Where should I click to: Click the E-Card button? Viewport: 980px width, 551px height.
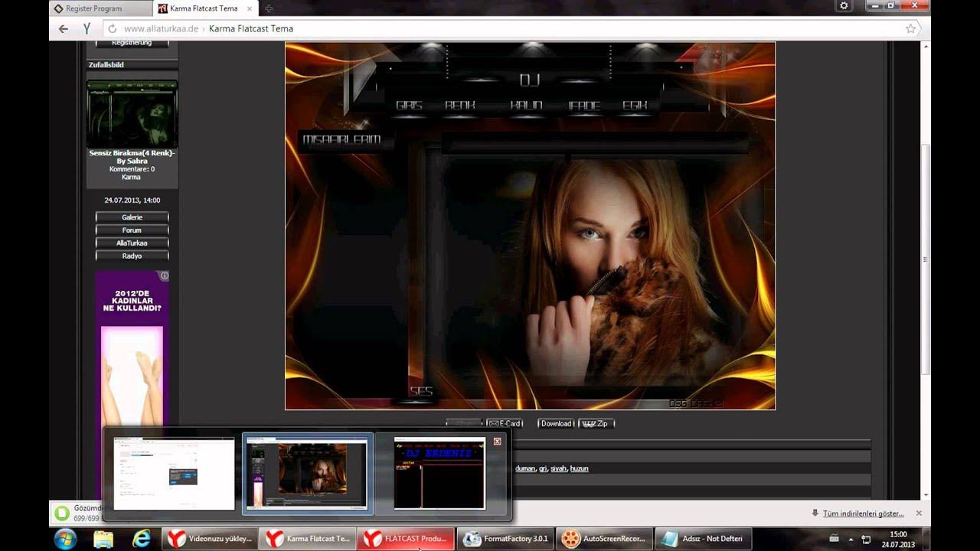pos(505,423)
